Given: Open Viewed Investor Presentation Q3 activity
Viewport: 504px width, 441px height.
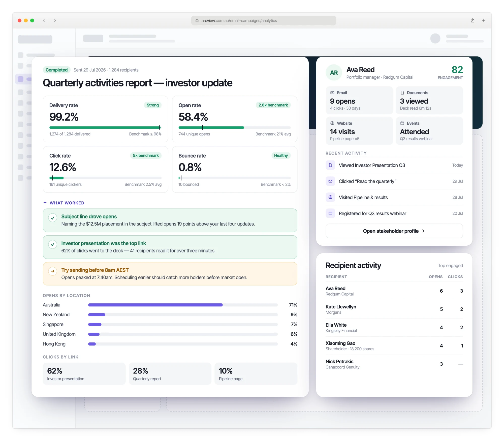Looking at the screenshot, I should 394,165.
